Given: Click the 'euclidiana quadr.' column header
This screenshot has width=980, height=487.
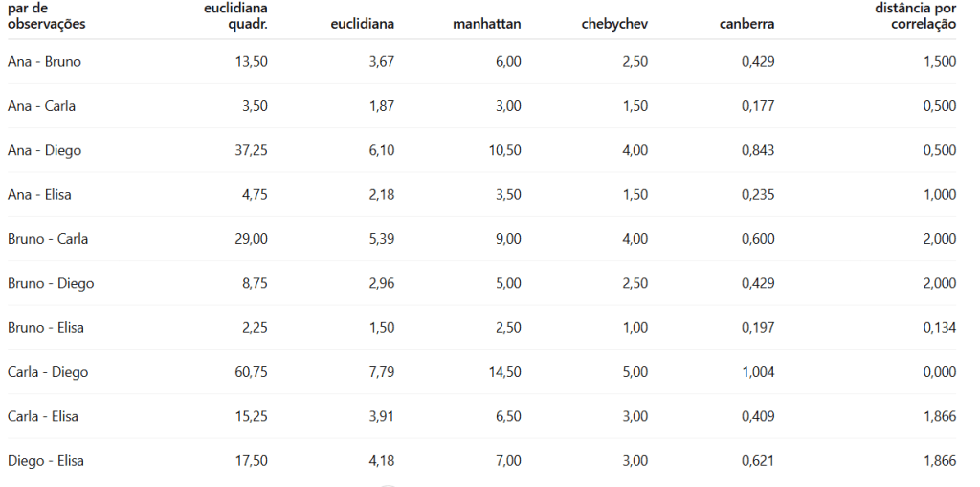Looking at the screenshot, I should 235,15.
